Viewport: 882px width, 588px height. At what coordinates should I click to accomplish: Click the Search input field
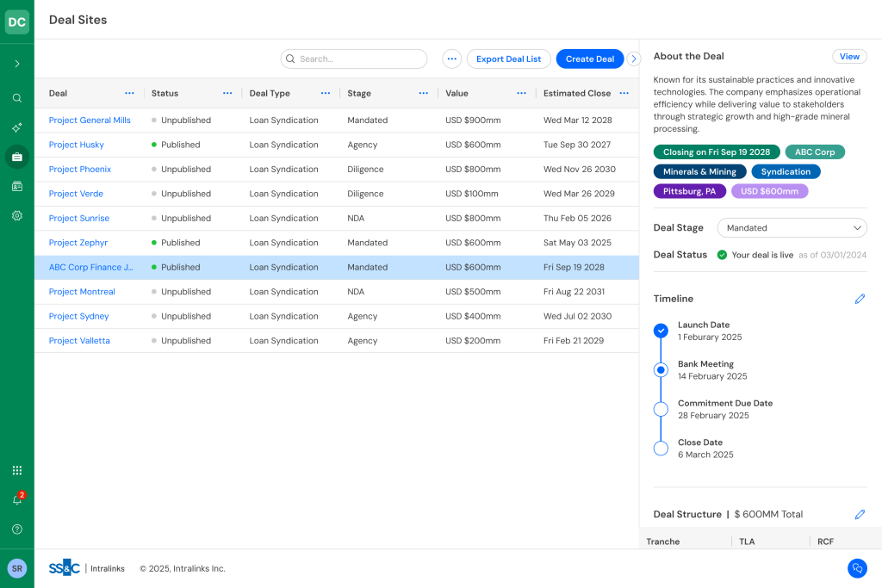tap(354, 59)
